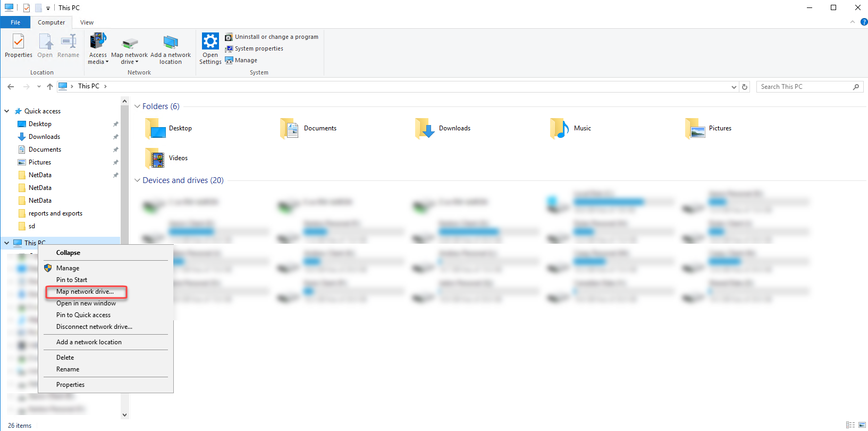Click the search magnifier icon
The height and width of the screenshot is (431, 868).
click(856, 87)
